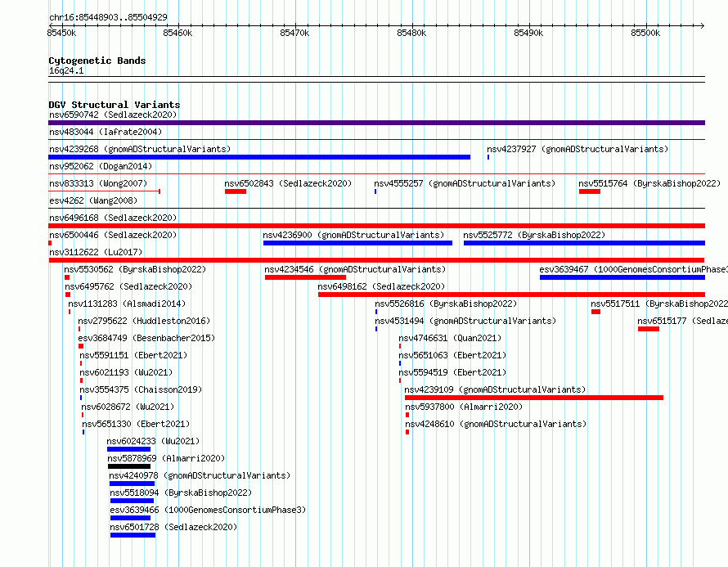Open nsv6498162 (Sedlazeck2020) label

[381, 286]
